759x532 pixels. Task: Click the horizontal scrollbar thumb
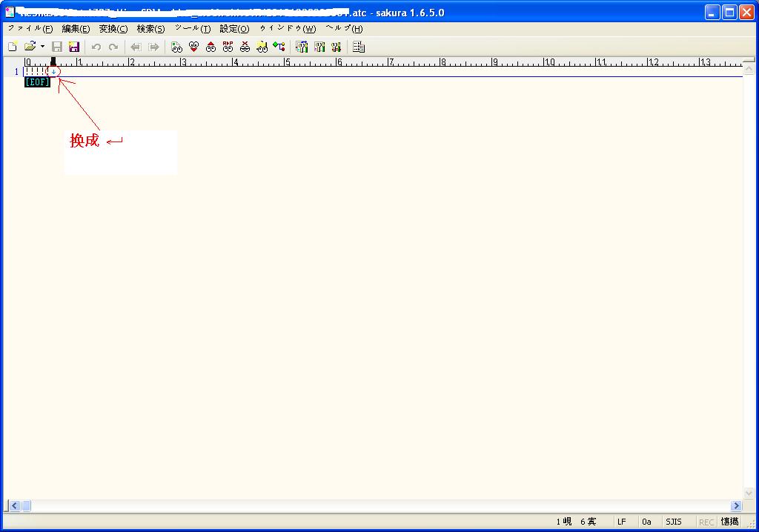26,506
